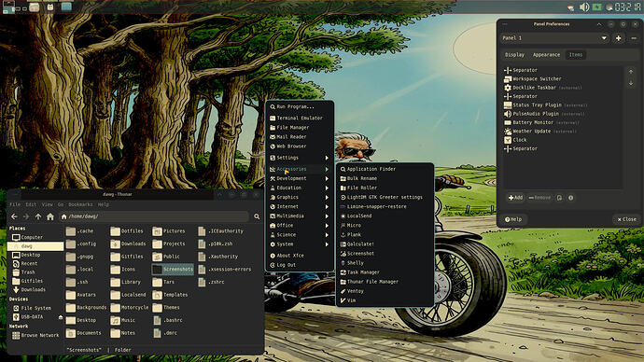
Task: Open the .cache folder in Thunar
Action: 80,231
